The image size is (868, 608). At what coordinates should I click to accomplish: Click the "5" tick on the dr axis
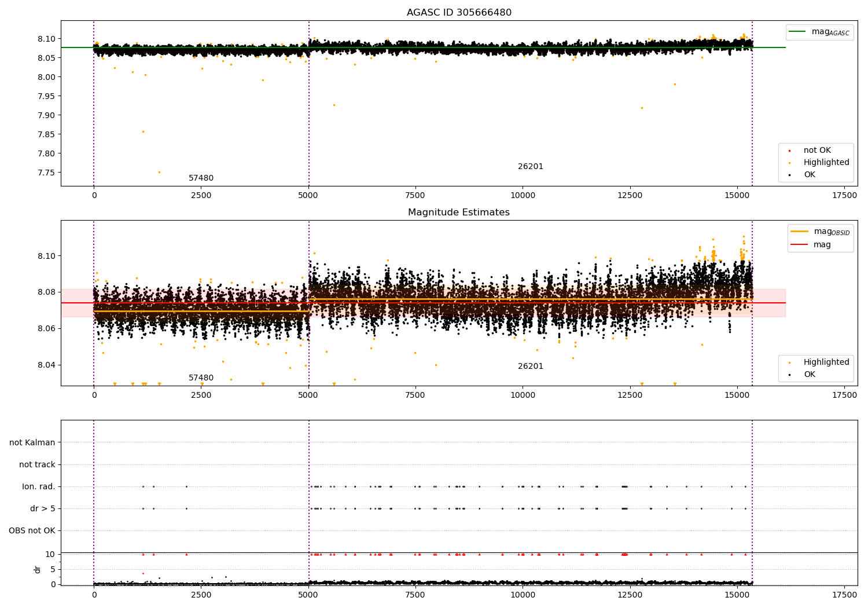(x=53, y=570)
